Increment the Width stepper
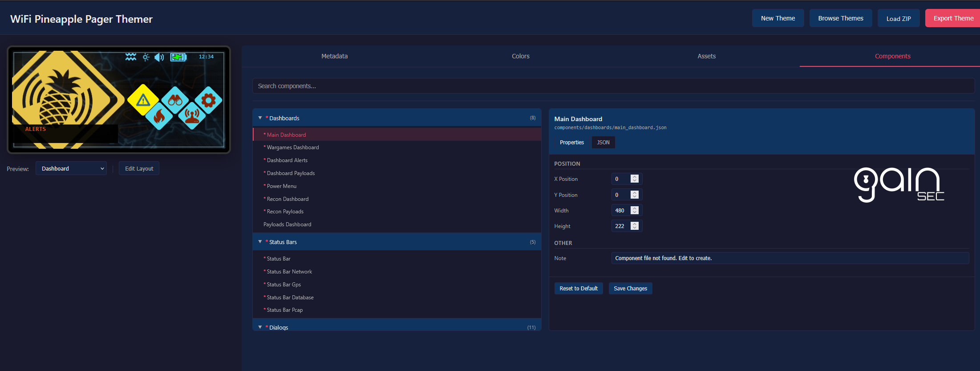The image size is (980, 371). [x=635, y=208]
